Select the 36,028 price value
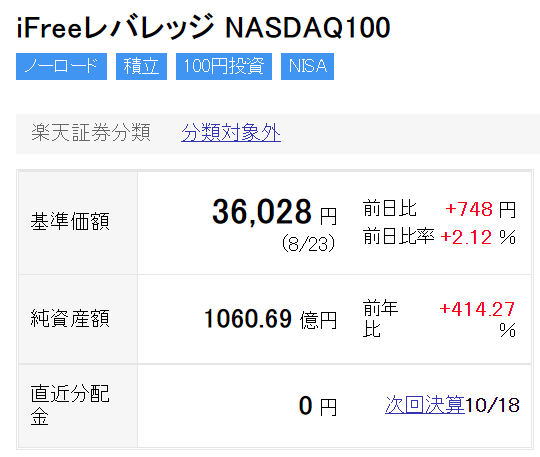Viewport: 540px width, 457px height. point(262,212)
